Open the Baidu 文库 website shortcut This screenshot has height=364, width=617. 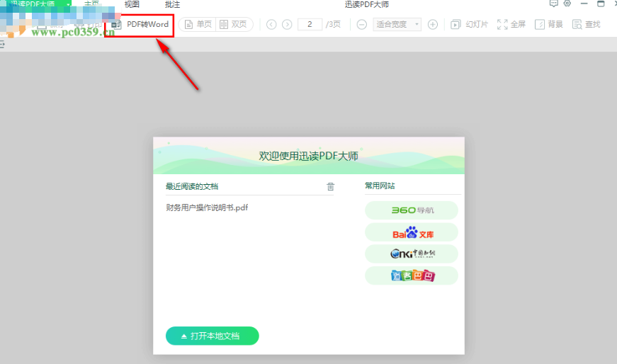[412, 232]
